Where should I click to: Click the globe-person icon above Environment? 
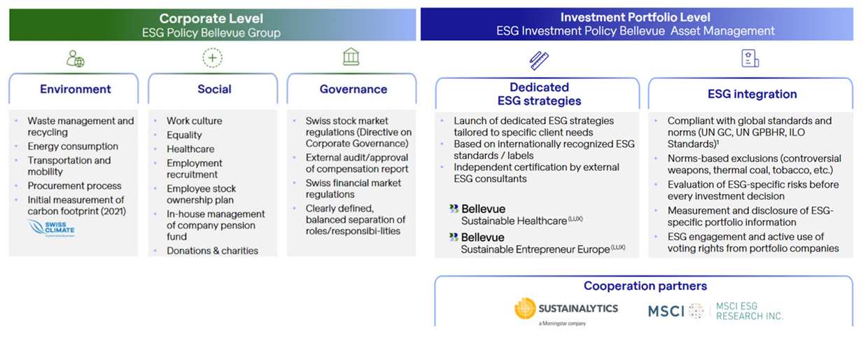point(75,59)
